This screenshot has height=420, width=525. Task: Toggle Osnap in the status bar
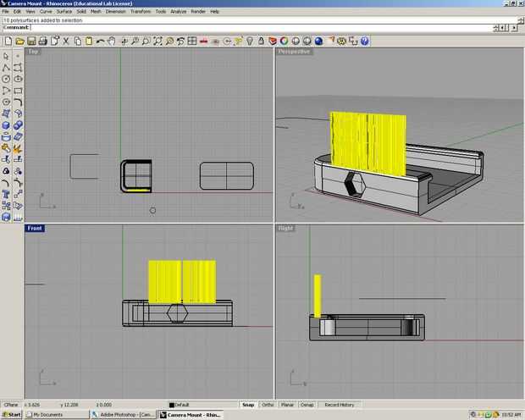[x=307, y=405]
